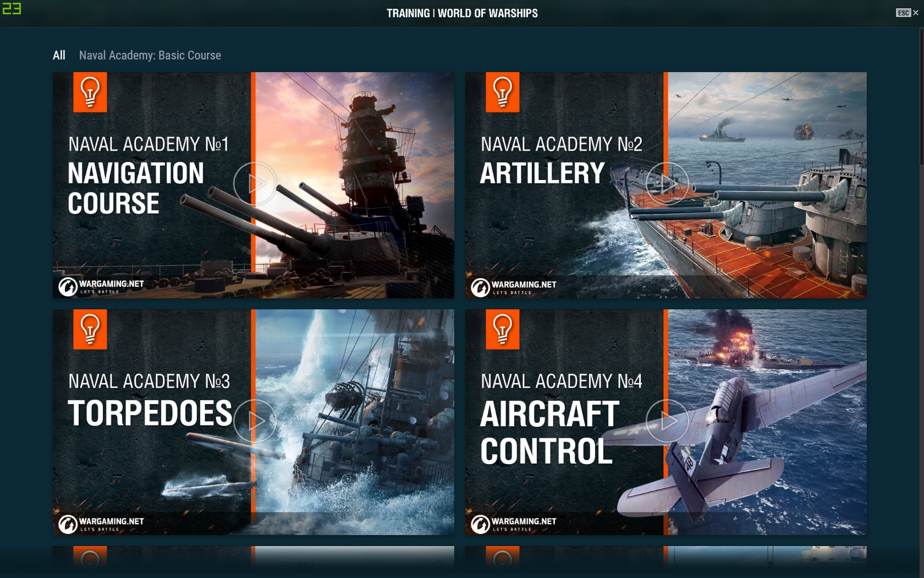Close training window via ESC button
924x578 pixels.
[907, 13]
